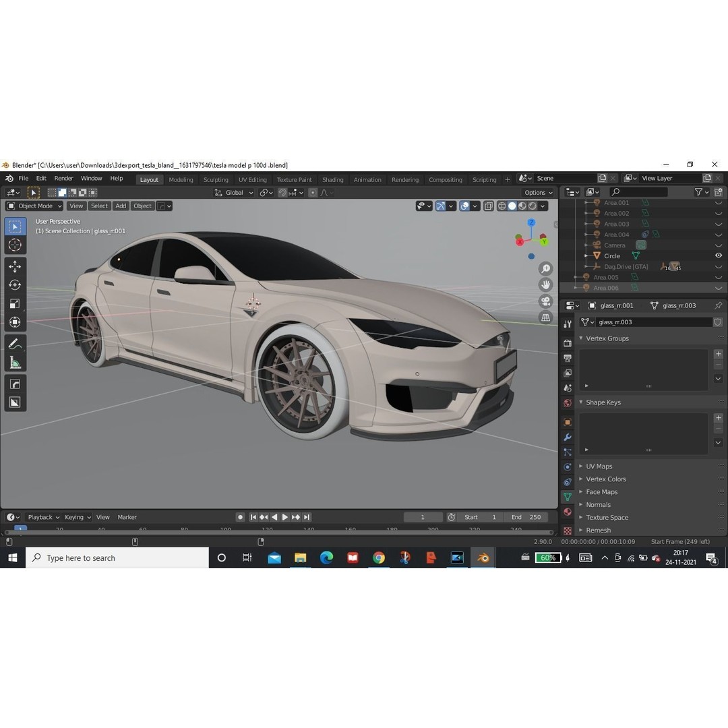
Task: Select the Annotate tool
Action: click(x=15, y=344)
